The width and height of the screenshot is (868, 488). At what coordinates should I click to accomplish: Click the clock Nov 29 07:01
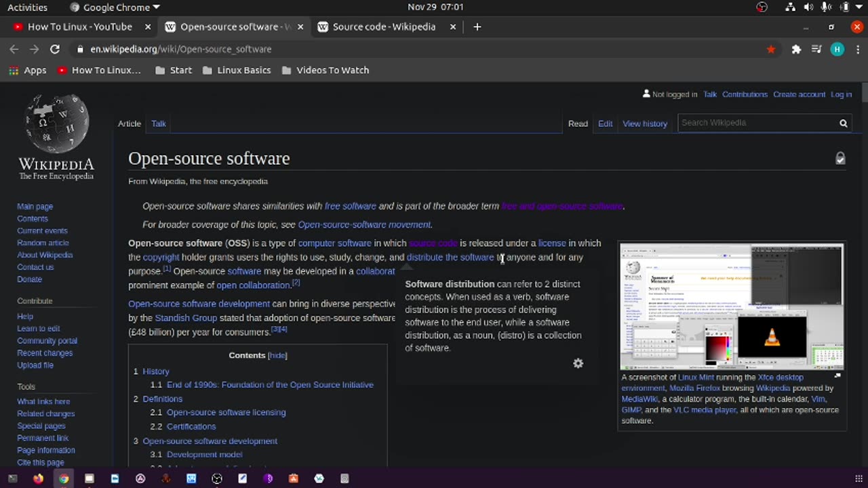point(435,7)
